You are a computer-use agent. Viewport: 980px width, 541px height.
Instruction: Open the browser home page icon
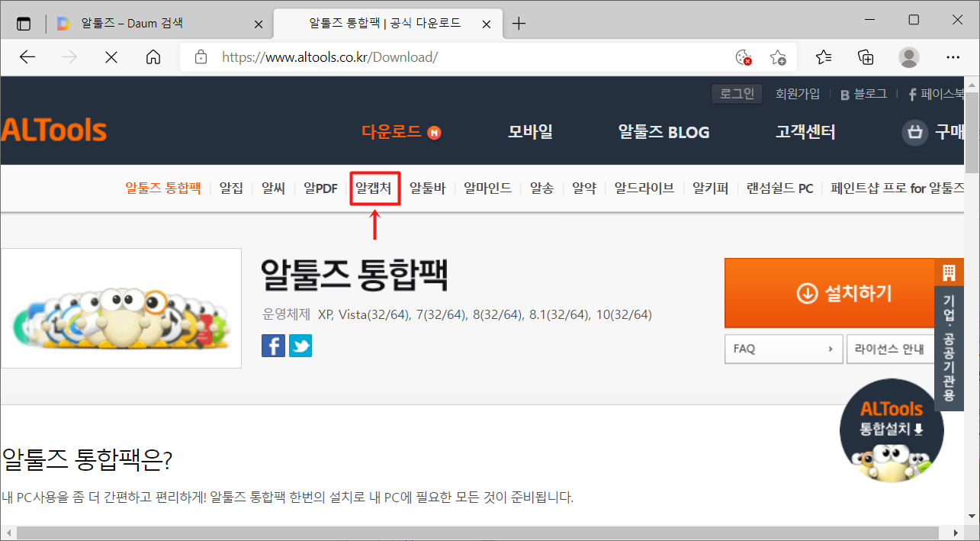(x=153, y=57)
